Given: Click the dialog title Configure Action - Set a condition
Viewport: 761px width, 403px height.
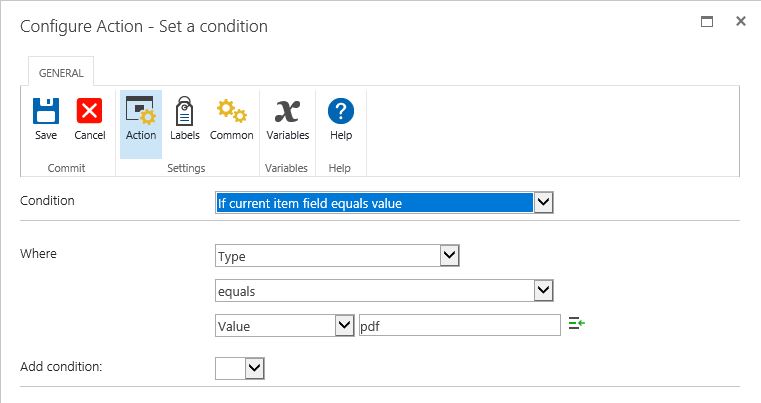Looking at the screenshot, I should (144, 26).
